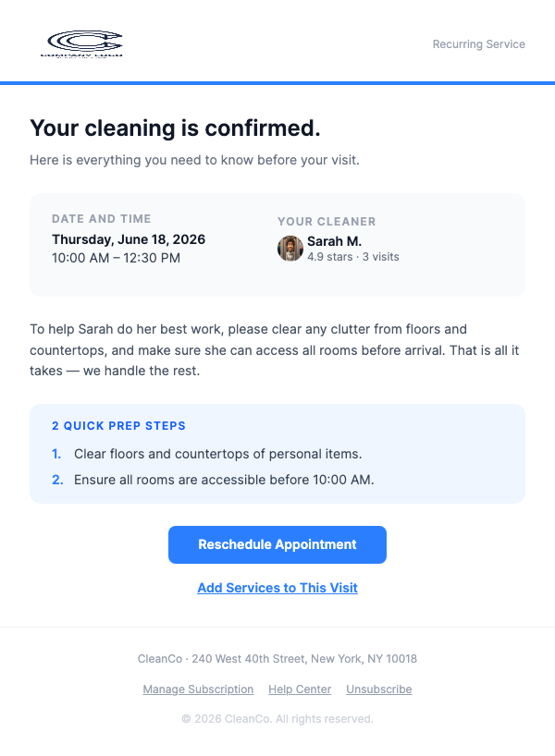Select the DATE AND TIME card heading
Image resolution: width=555 pixels, height=756 pixels.
tap(102, 219)
